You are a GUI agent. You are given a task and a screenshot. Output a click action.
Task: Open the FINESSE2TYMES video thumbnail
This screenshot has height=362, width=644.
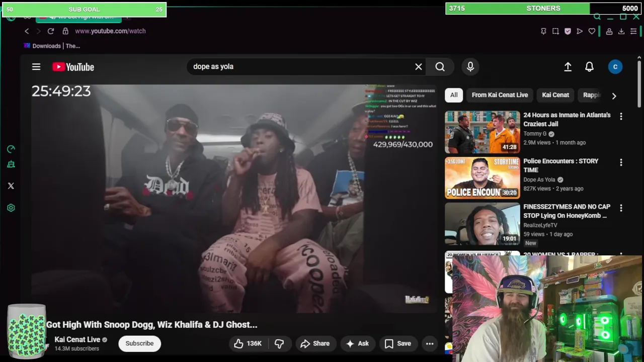click(482, 223)
